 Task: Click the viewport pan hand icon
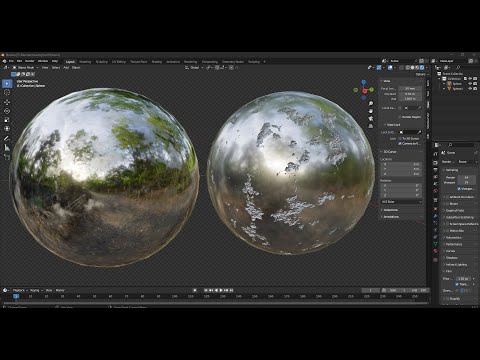click(371, 111)
